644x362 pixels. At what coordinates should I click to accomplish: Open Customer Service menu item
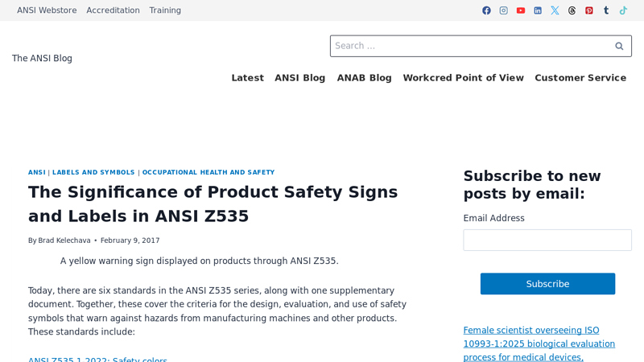pyautogui.click(x=580, y=77)
